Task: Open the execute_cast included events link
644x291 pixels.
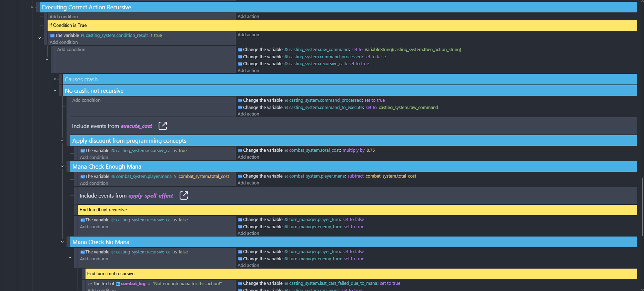Action: [136, 126]
